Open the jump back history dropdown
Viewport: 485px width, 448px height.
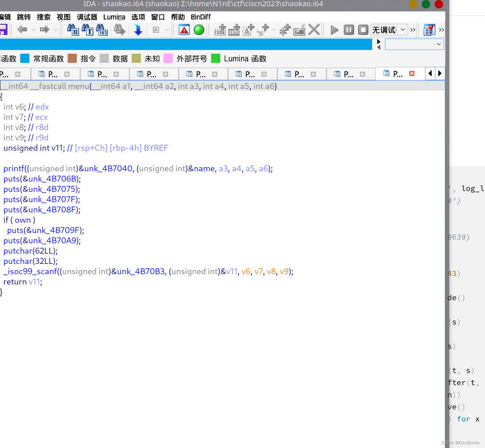click(33, 30)
